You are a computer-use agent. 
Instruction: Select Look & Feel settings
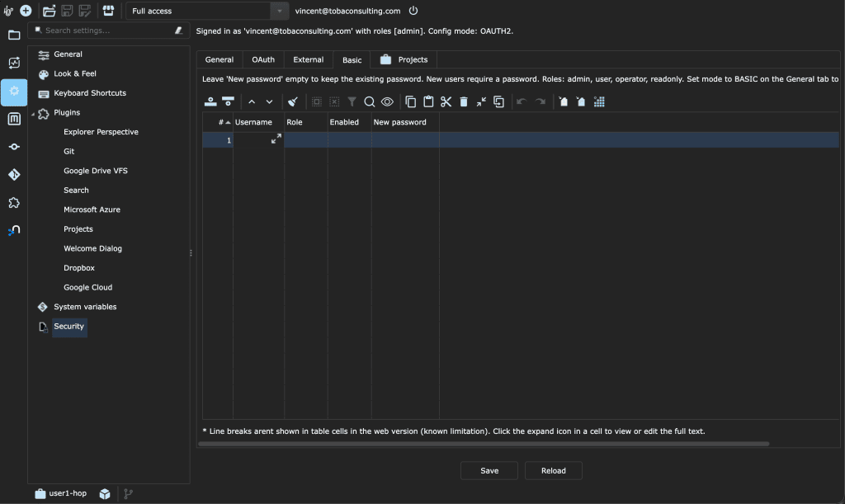coord(75,73)
